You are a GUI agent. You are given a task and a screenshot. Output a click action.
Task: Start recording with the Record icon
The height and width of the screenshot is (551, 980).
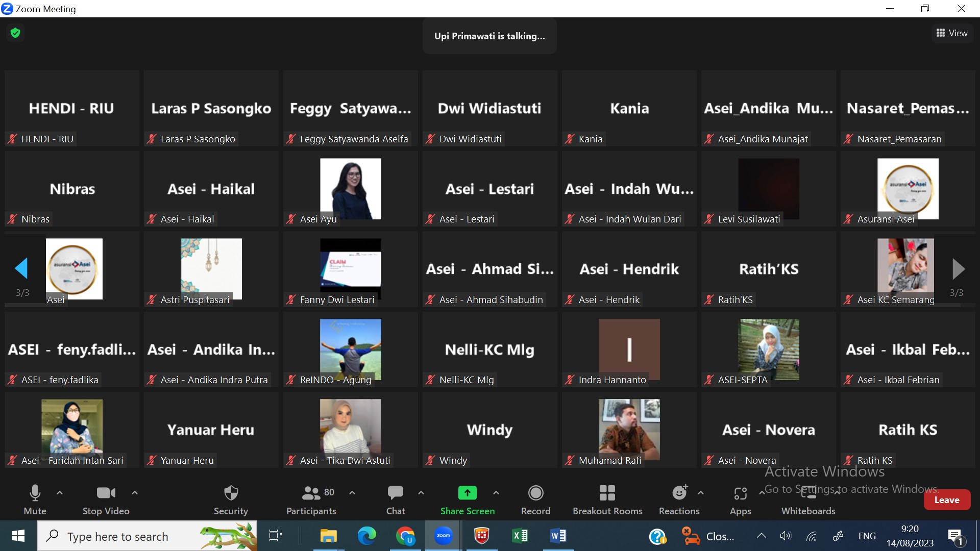[535, 493]
